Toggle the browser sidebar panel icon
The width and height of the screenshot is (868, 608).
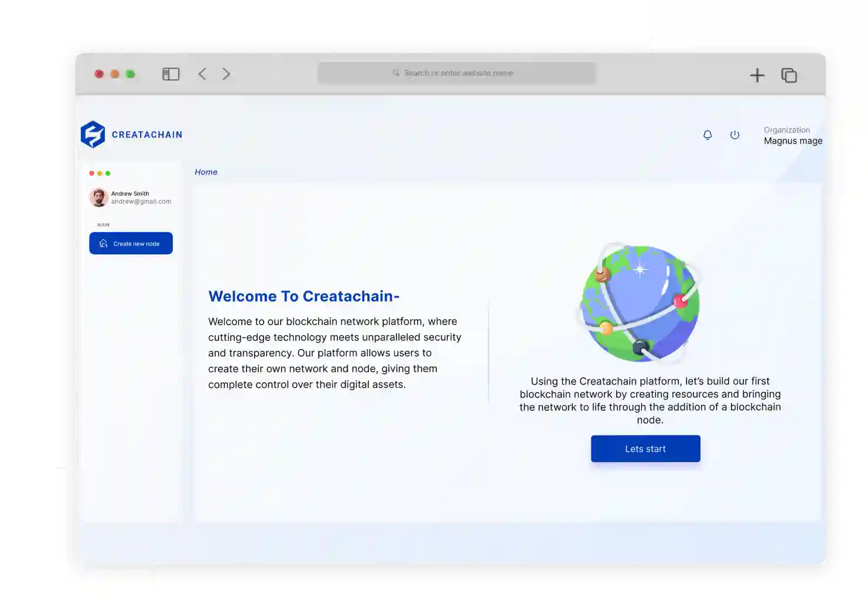[x=170, y=74]
